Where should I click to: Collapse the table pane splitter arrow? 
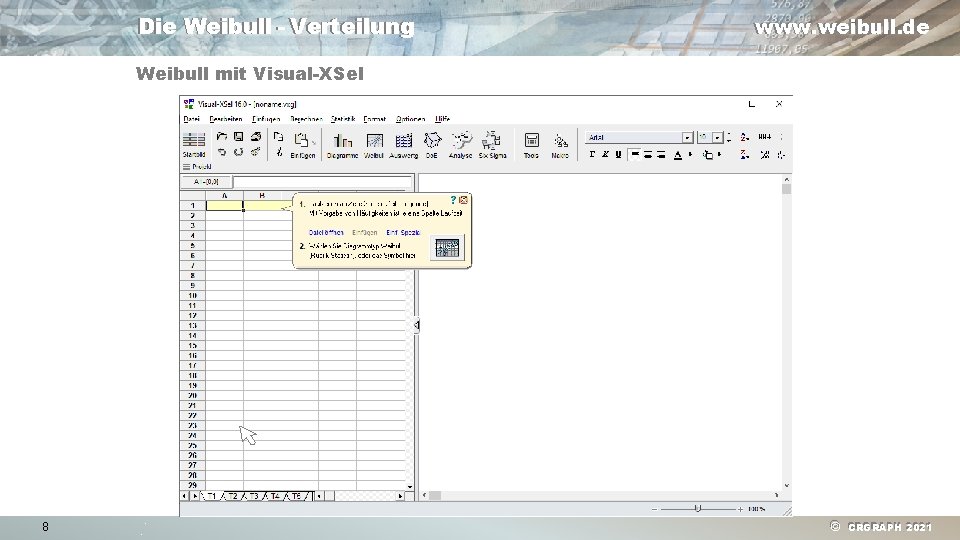416,325
